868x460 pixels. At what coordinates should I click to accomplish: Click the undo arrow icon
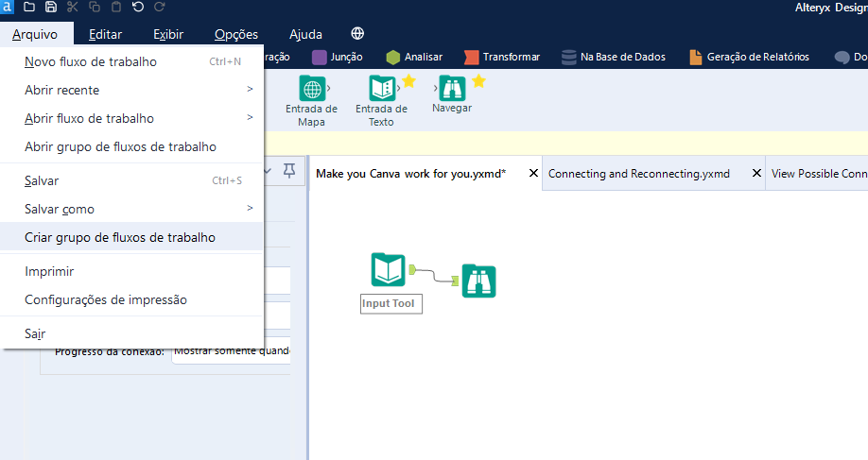[138, 7]
